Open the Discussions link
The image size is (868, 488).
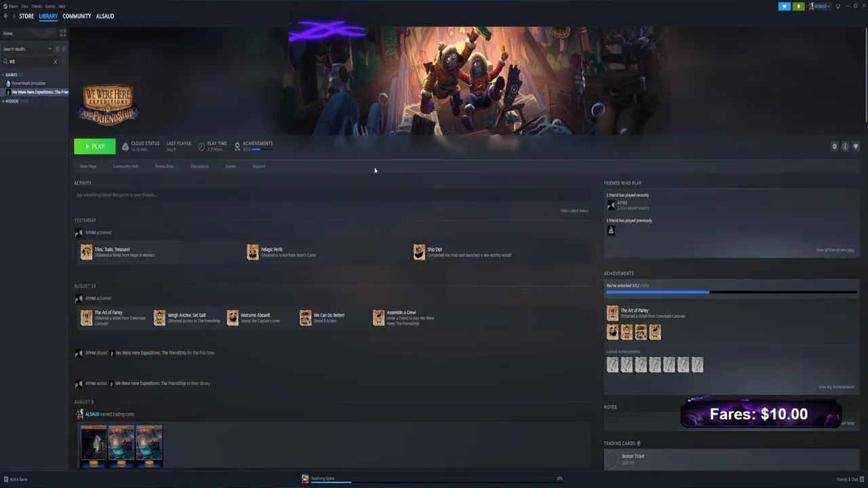coord(199,166)
